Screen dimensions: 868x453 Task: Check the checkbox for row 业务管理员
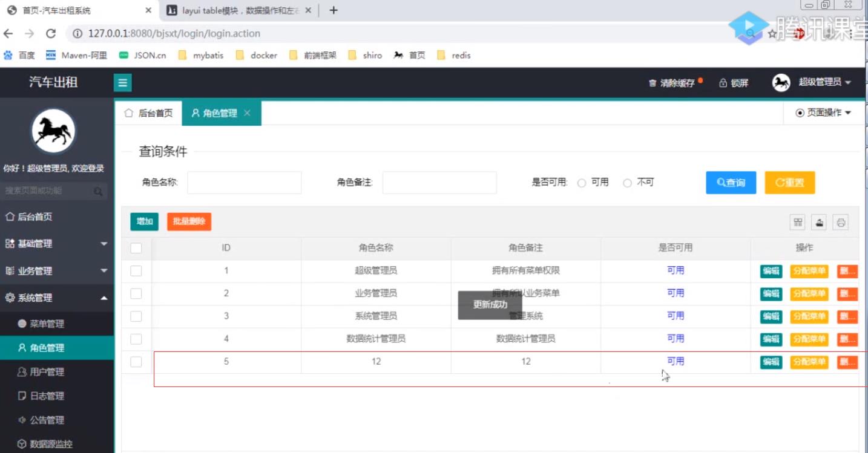[136, 293]
